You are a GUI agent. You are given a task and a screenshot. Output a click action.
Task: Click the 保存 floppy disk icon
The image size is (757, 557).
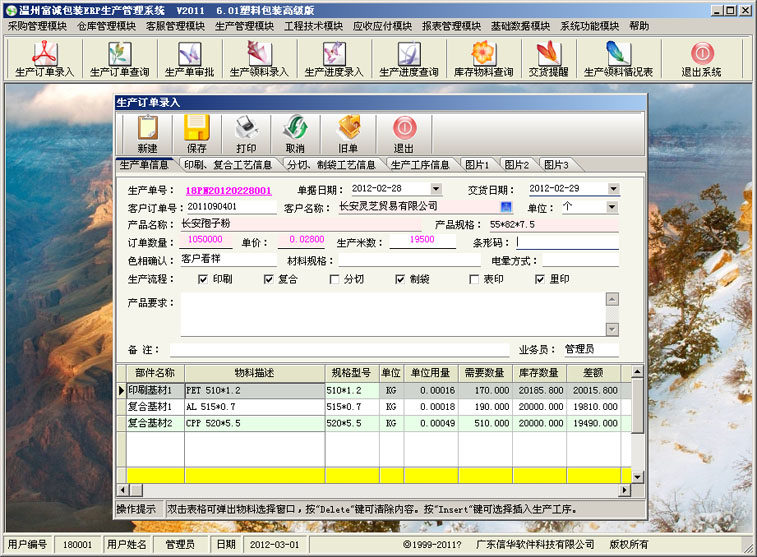coord(196,134)
